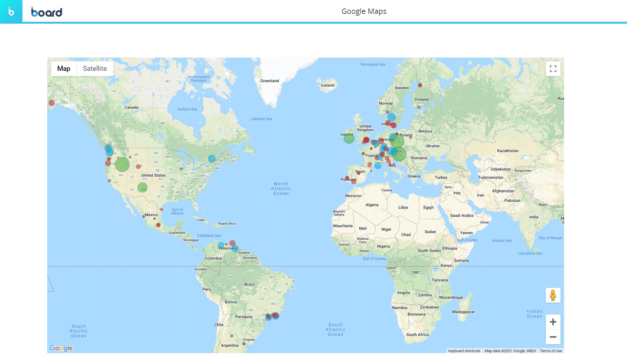Open the Google logo on the map
Screen dimensions: 627x364
61,348
